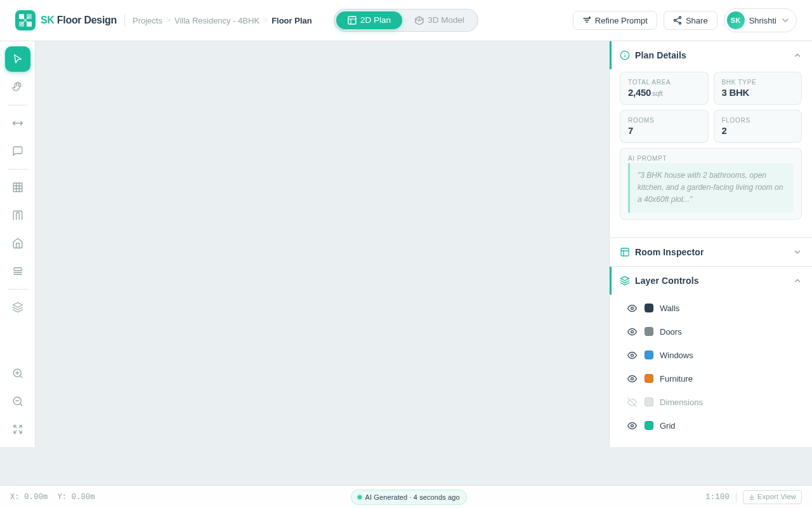The height and width of the screenshot is (508, 812).
Task: Fit the floor plan to screen
Action: (x=18, y=429)
